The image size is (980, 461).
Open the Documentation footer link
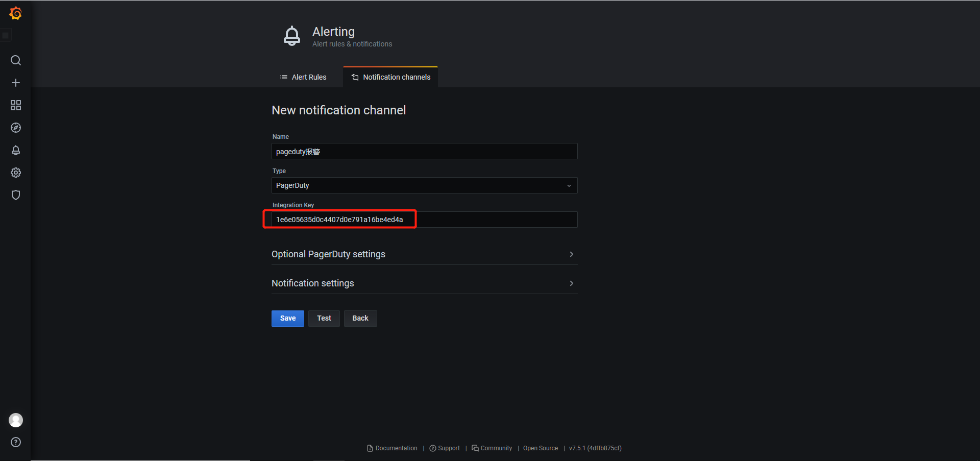(392, 448)
